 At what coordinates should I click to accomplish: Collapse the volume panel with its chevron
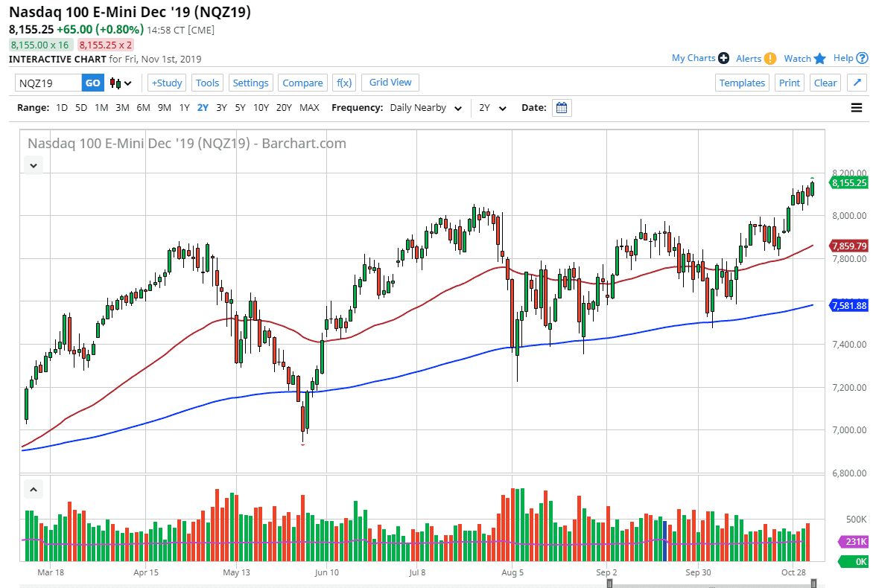tap(34, 489)
